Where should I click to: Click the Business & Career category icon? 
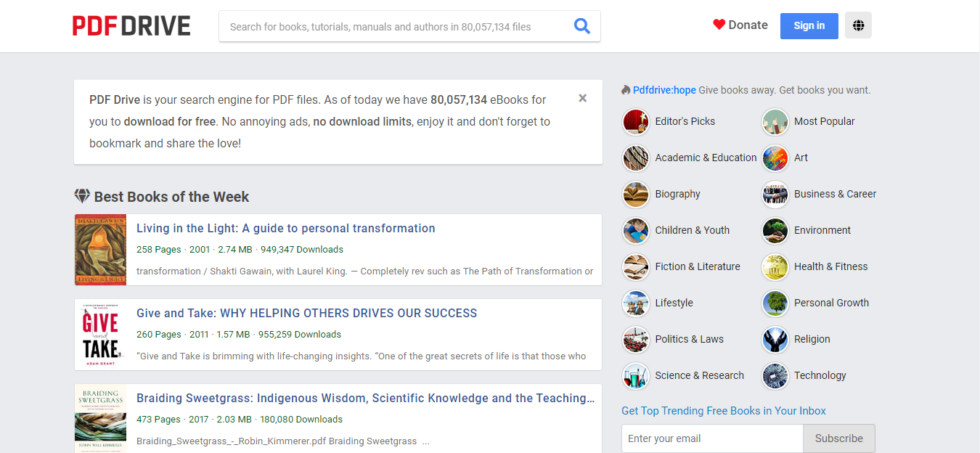[775, 194]
